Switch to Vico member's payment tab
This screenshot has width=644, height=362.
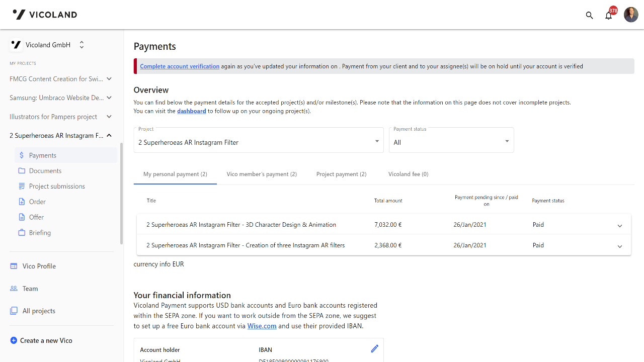pos(262,174)
